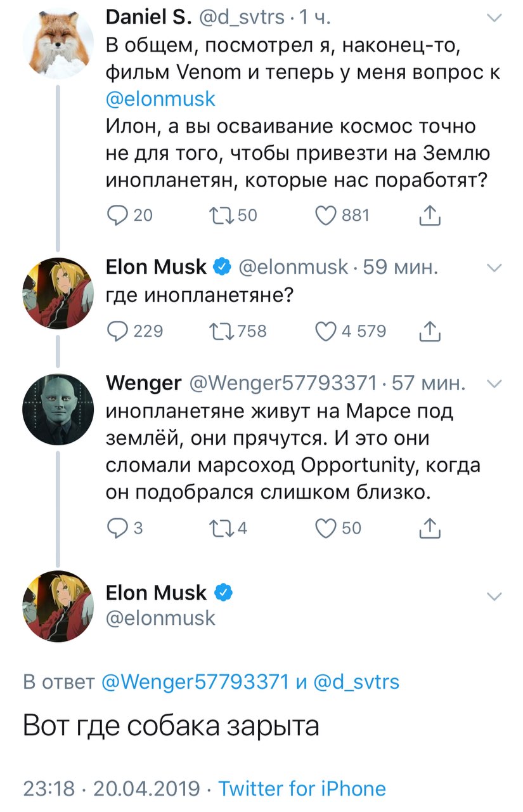Viewport: 523px width, 812px height.
Task: Share Elon Musk's 'где инопланетяне?' tweet
Action: (430, 331)
